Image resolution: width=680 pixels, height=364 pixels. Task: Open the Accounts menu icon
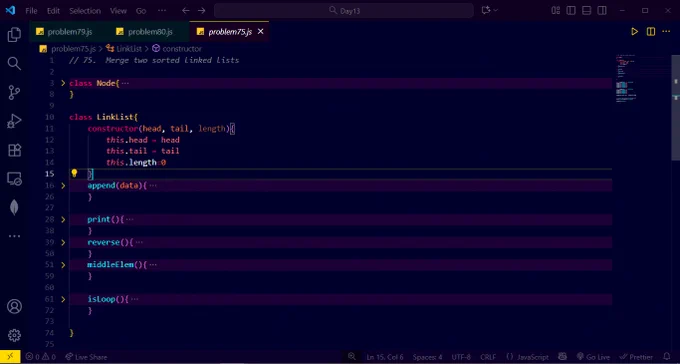14,306
